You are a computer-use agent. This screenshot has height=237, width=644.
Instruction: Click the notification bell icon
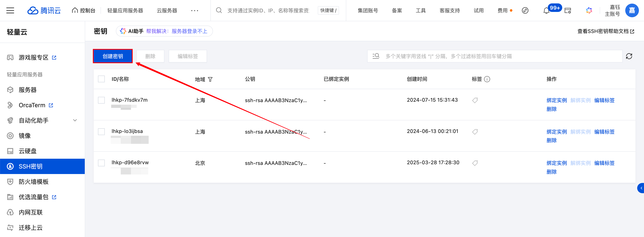coord(546,11)
